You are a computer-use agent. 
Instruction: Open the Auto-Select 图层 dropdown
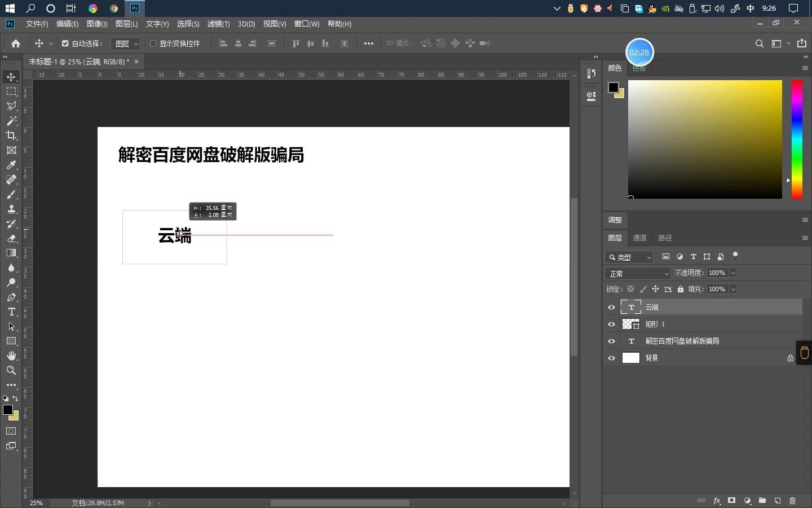point(125,43)
